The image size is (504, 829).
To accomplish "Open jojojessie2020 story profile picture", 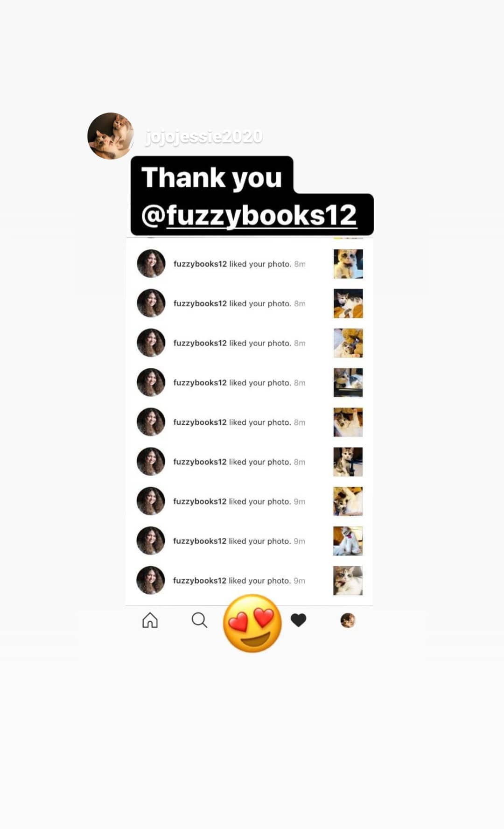I will 111,136.
